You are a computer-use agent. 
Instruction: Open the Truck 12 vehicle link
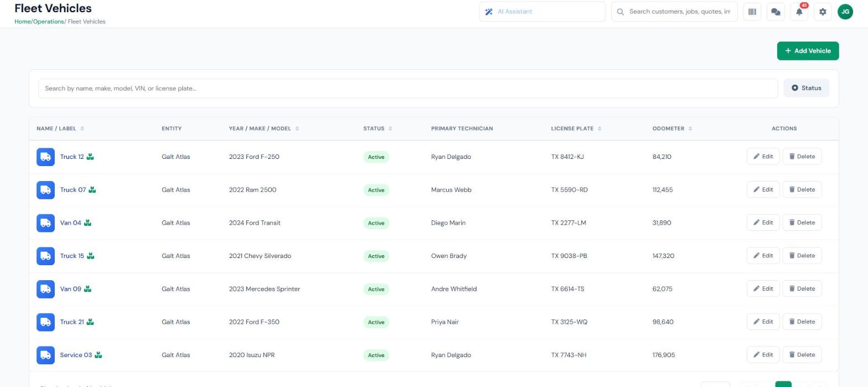[72, 157]
